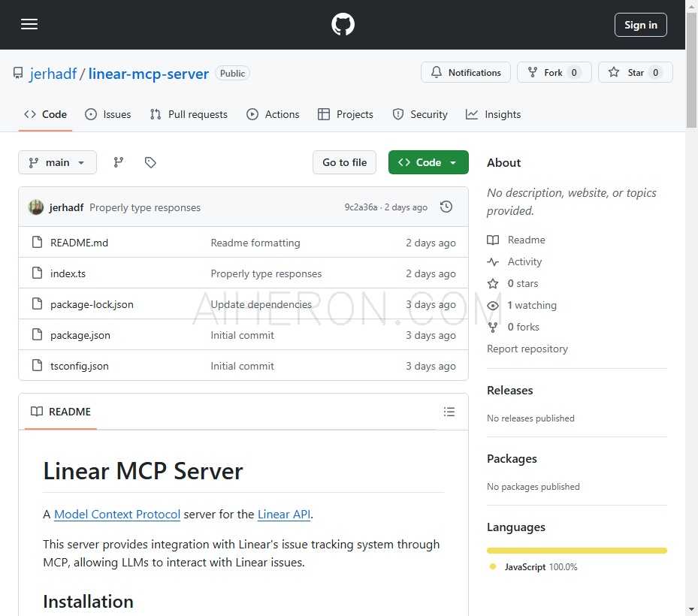This screenshot has height=616, width=698.
Task: Expand the green Code dropdown
Action: 428,162
